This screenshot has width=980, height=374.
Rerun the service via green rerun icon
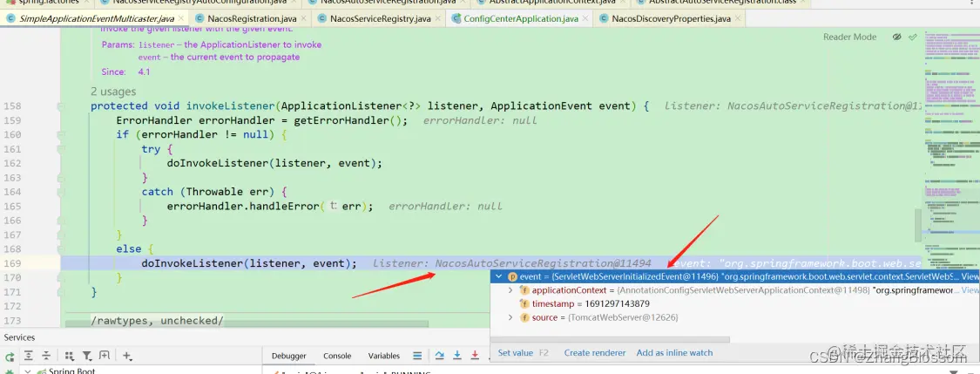click(10, 357)
